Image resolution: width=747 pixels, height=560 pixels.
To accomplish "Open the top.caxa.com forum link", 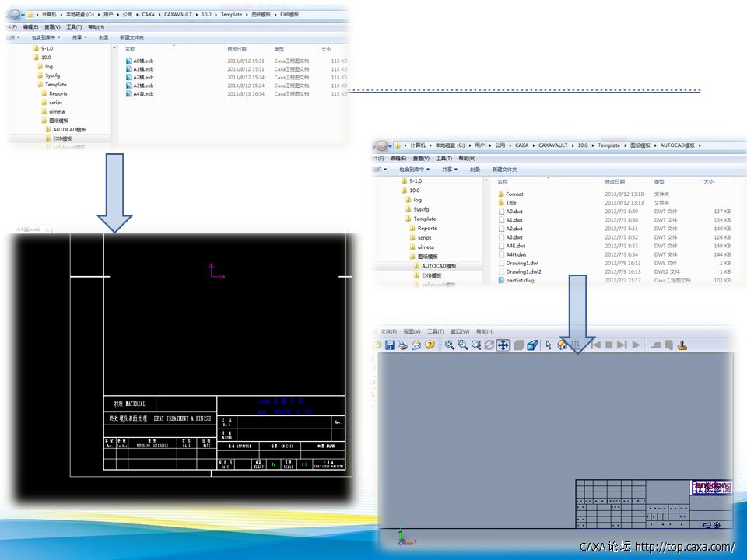I will coord(685,547).
